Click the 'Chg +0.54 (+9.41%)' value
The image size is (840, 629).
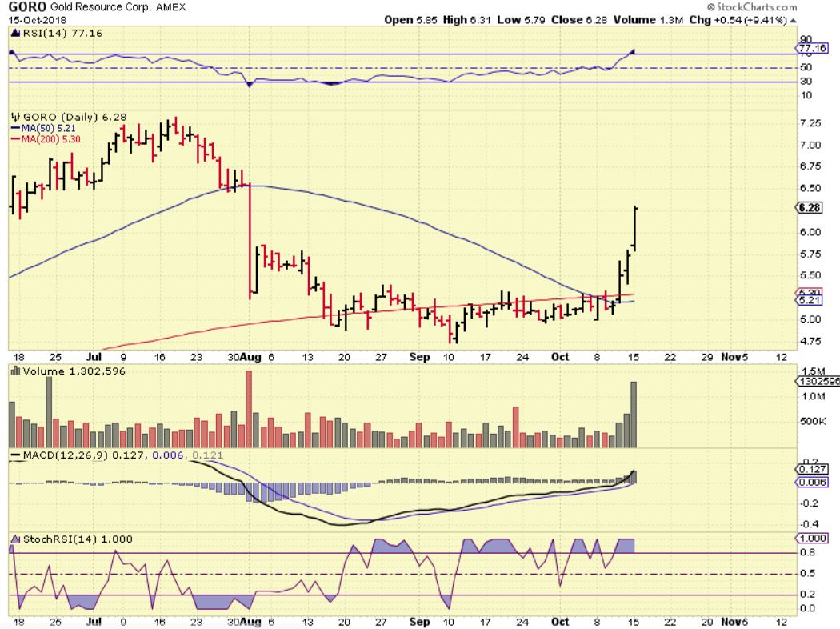tap(738, 20)
